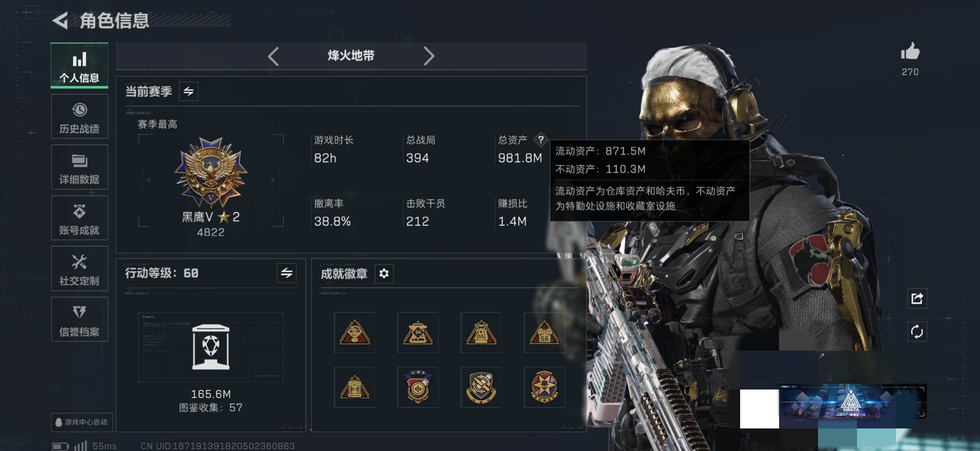Viewport: 980px width, 451px height.
Task: Toggle the 当前赛季 season swap button
Action: pyautogui.click(x=188, y=91)
